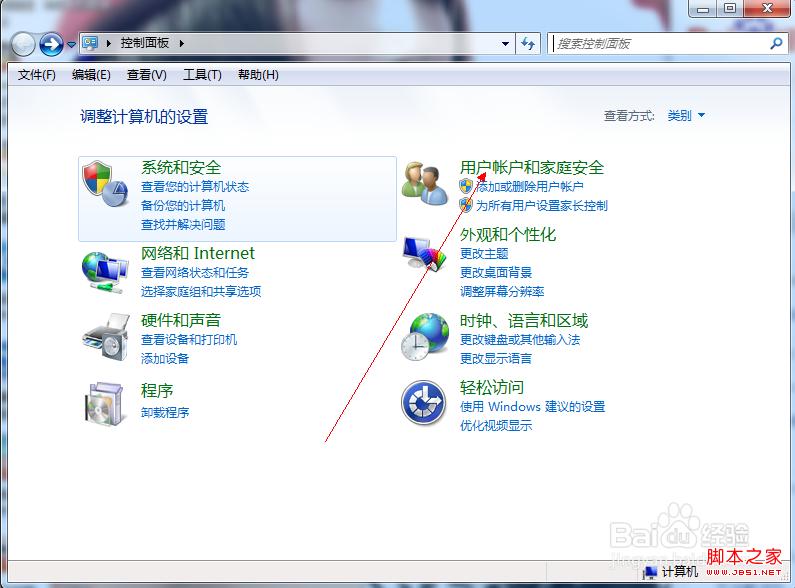
Task: Open the 文件(F) menu
Action: (37, 75)
